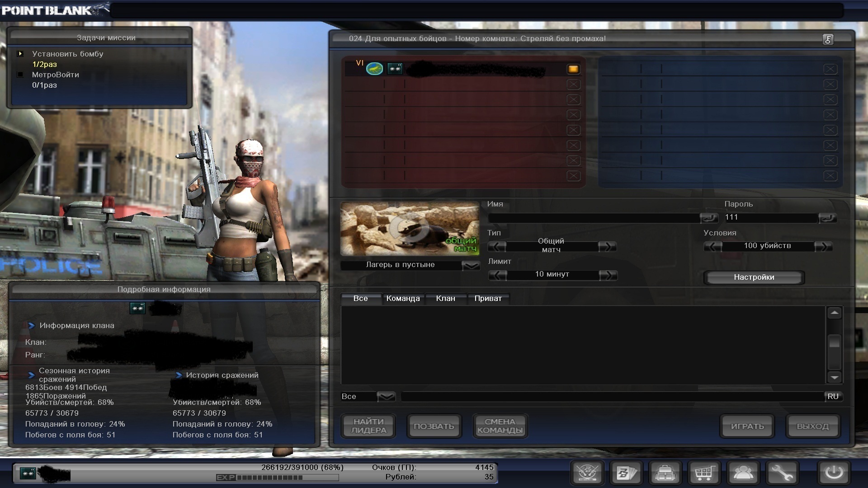Switch to the Приват chat tab
868x488 pixels.
point(488,298)
